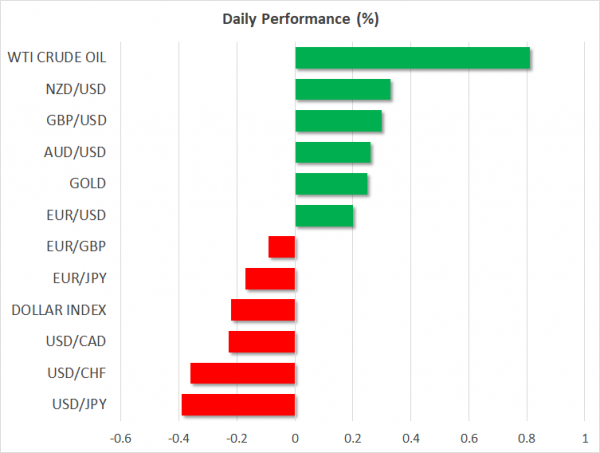The image size is (600, 453).
Task: Select the red USD/CAD bar
Action: [262, 341]
